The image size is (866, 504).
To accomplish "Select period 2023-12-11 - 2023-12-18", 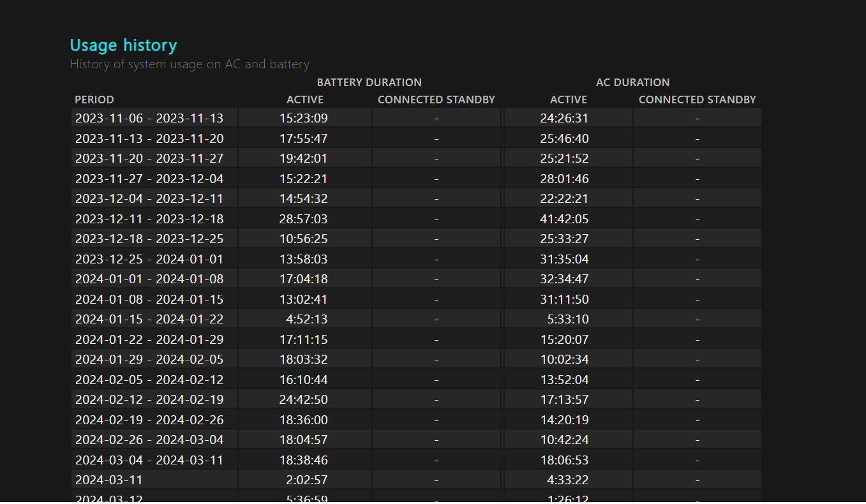I will (149, 219).
